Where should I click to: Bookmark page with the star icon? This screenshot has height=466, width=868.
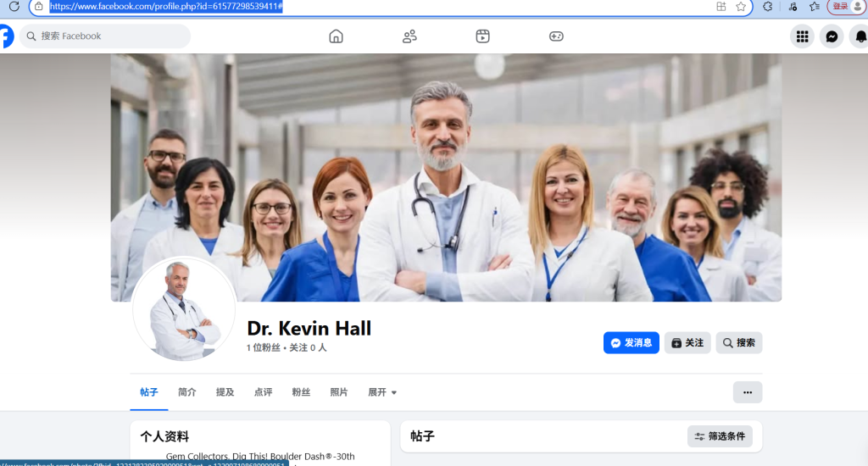(741, 6)
